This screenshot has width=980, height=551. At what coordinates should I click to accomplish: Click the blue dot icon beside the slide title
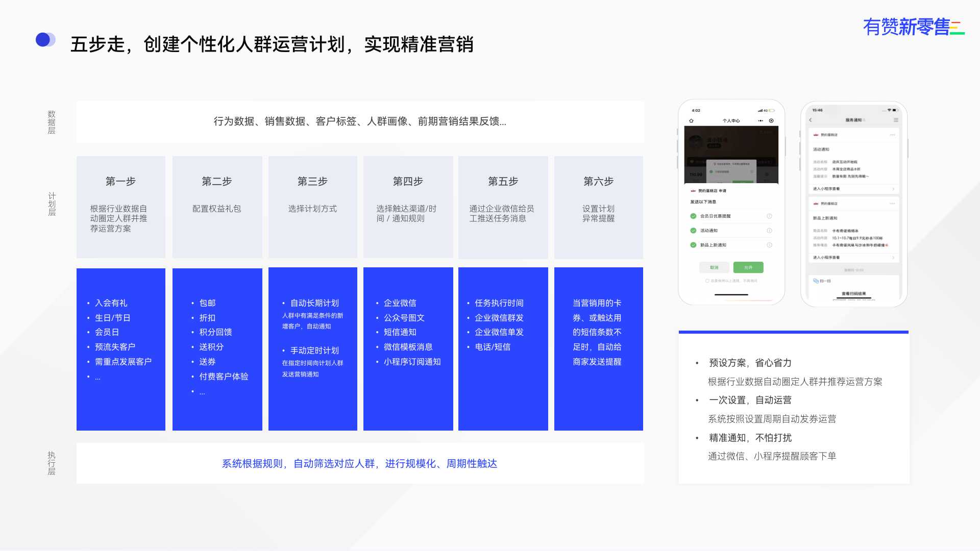45,40
